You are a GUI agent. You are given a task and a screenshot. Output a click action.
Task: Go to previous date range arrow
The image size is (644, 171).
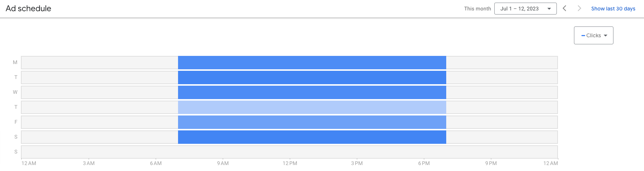coord(564,8)
